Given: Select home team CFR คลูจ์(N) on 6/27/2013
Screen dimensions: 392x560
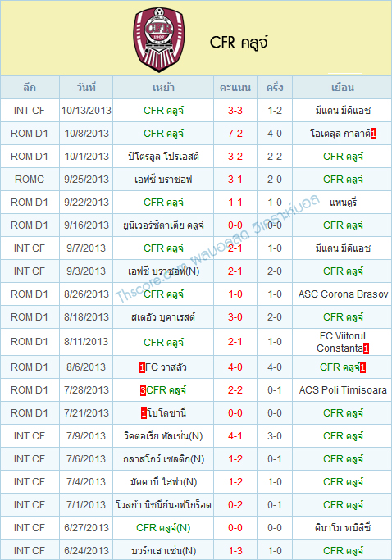Looking at the screenshot, I should click(163, 528).
